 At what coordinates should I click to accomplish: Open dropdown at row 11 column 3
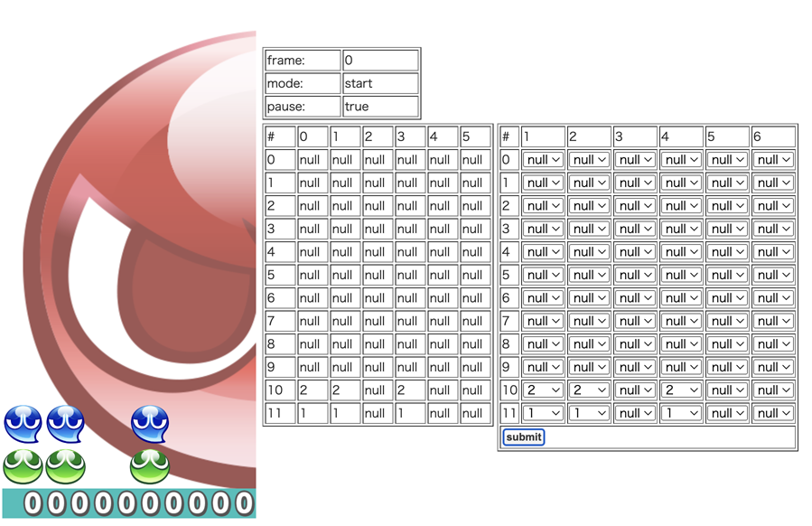point(635,413)
